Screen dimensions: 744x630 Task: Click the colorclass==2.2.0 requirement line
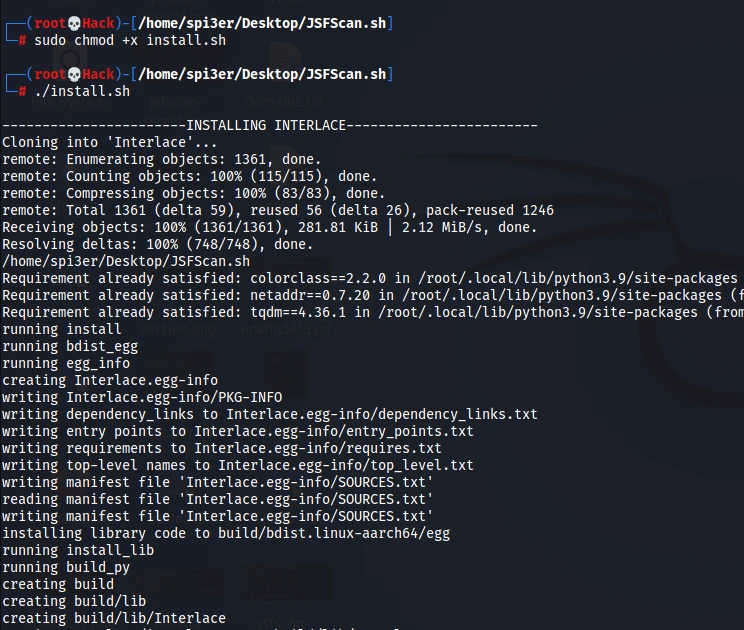370,278
